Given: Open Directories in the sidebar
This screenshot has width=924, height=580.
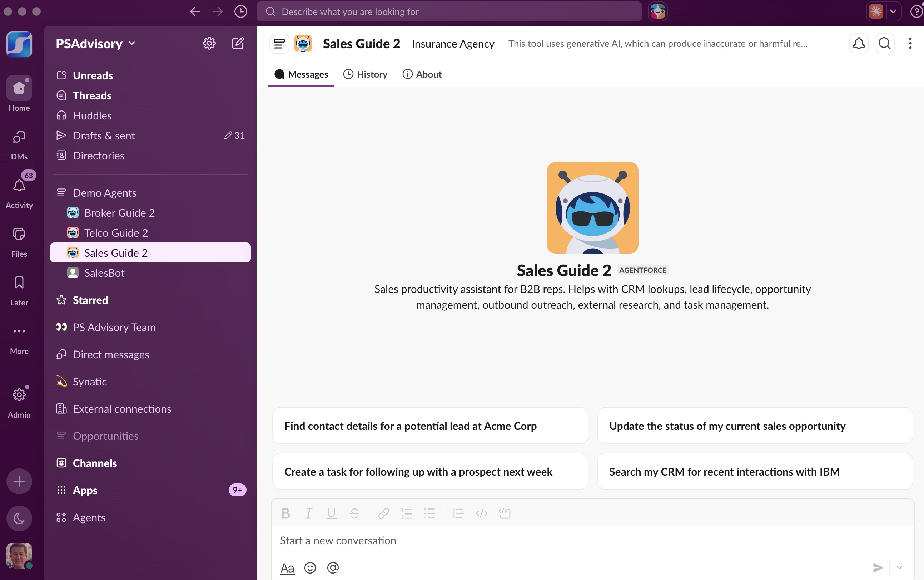Looking at the screenshot, I should [x=150, y=155].
